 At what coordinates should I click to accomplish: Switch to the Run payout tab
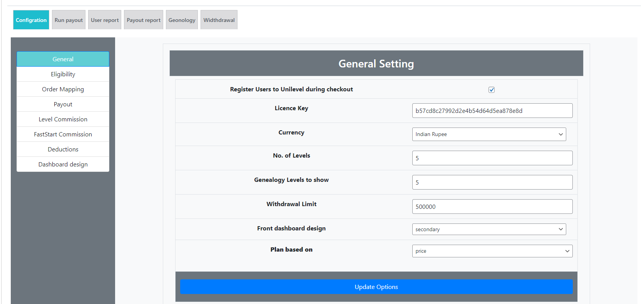coord(69,20)
